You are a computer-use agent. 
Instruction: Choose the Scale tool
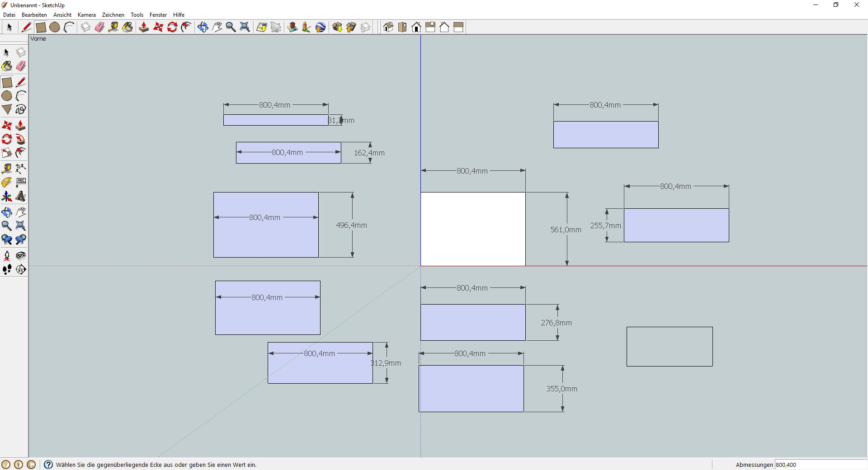pos(7,153)
